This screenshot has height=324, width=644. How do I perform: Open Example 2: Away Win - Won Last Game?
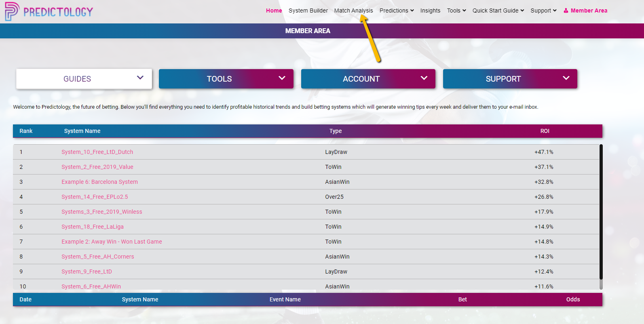[112, 242]
